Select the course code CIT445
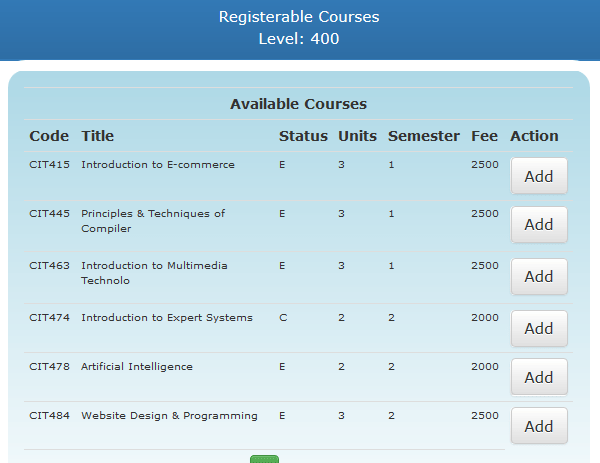The height and width of the screenshot is (463, 600). [x=49, y=214]
